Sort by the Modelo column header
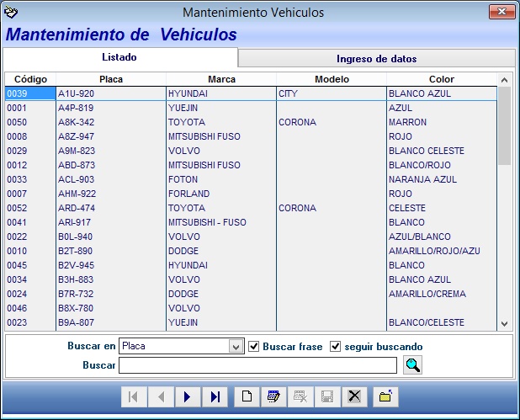The height and width of the screenshot is (420, 520). pos(332,79)
